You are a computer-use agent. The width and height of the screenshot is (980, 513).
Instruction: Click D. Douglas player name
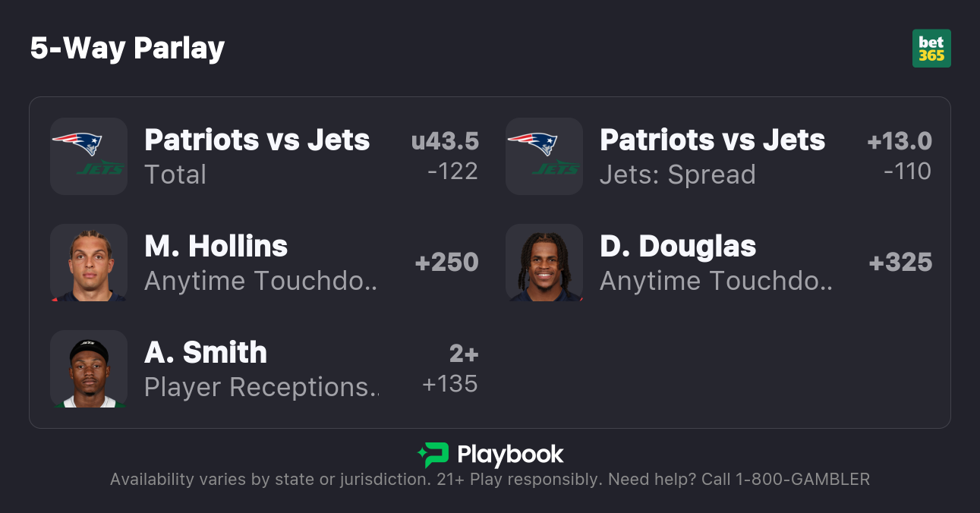(x=678, y=247)
